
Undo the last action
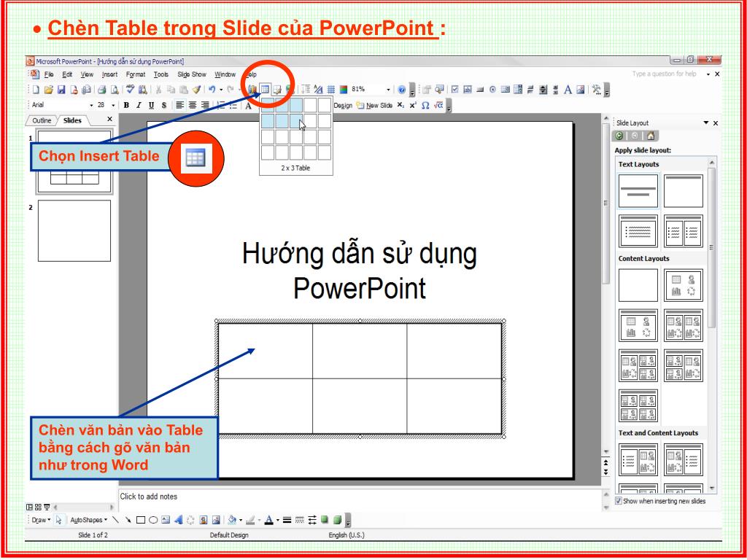[x=212, y=90]
